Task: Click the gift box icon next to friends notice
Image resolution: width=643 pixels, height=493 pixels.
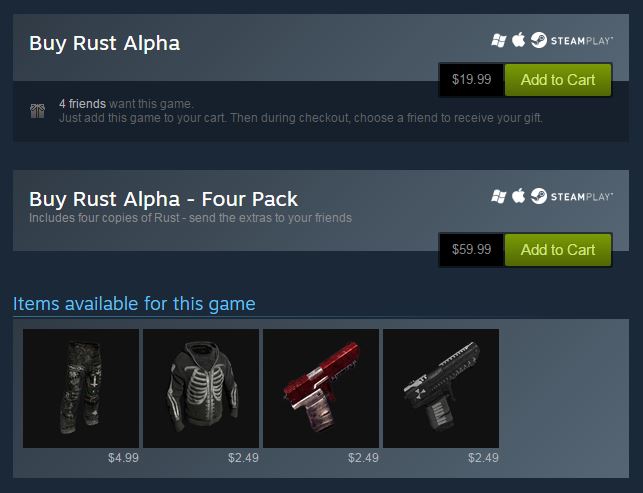Action: [x=37, y=111]
